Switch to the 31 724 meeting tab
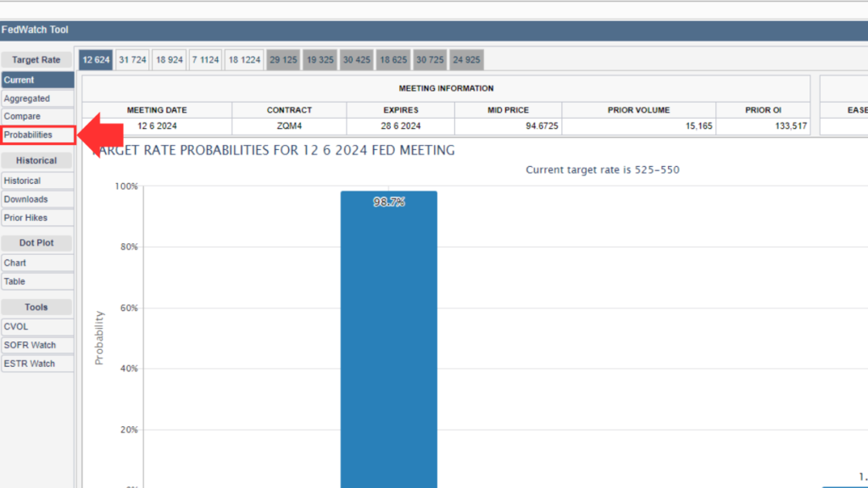The height and width of the screenshot is (488, 868). tap(132, 60)
